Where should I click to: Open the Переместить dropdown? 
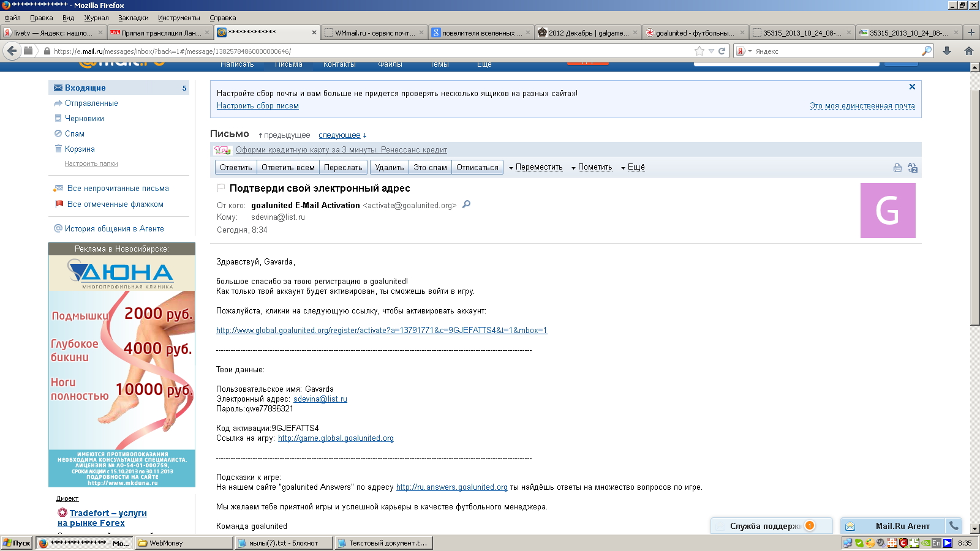click(x=535, y=167)
